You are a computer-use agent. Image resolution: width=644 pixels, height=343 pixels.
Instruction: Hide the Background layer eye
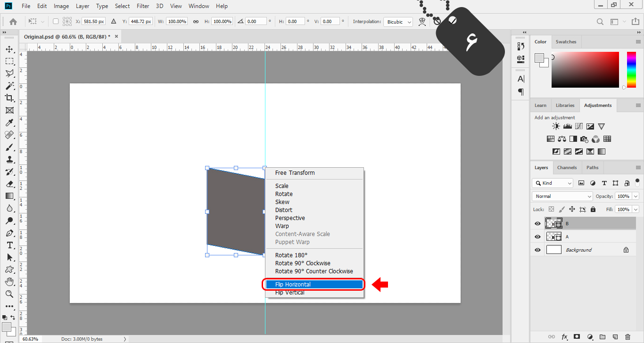pos(537,250)
